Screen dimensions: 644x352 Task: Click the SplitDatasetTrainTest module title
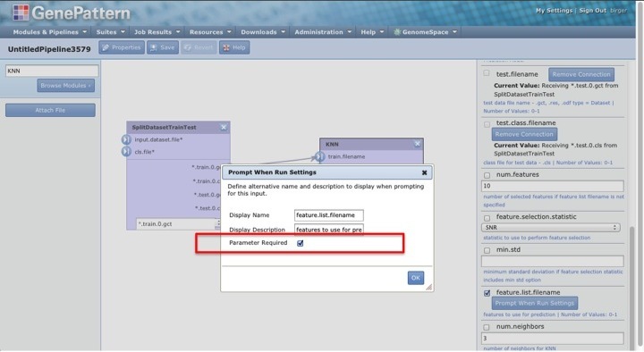click(x=164, y=128)
